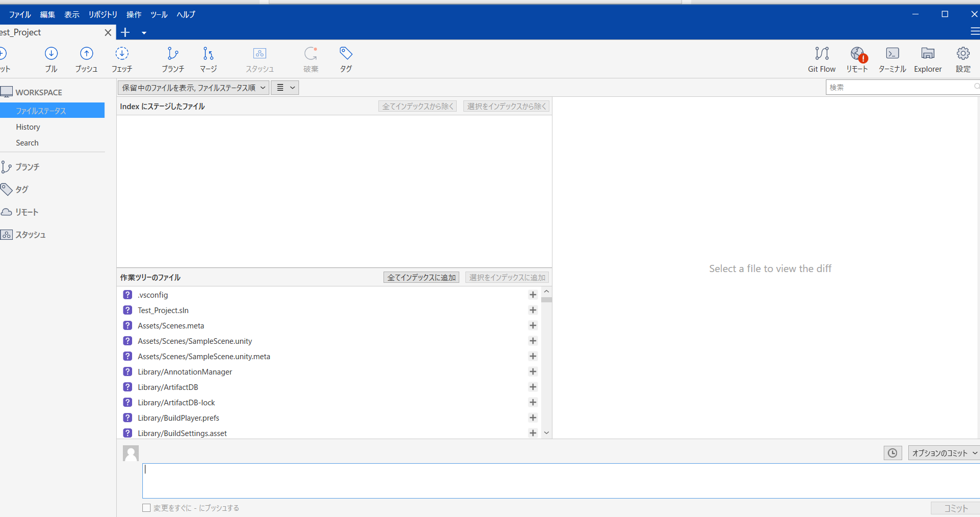Click the file list scrollbar up arrow
Image resolution: width=980 pixels, height=517 pixels.
(x=547, y=291)
